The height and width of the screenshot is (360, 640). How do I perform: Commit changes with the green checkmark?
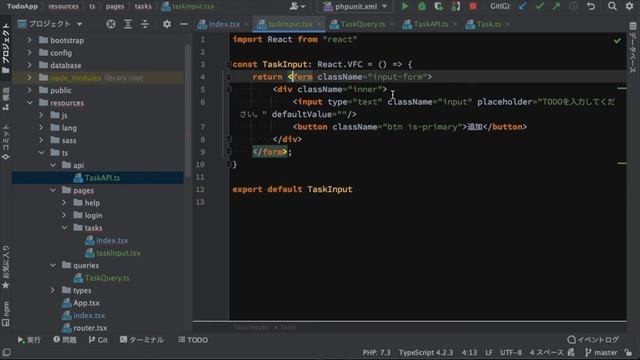(540, 6)
